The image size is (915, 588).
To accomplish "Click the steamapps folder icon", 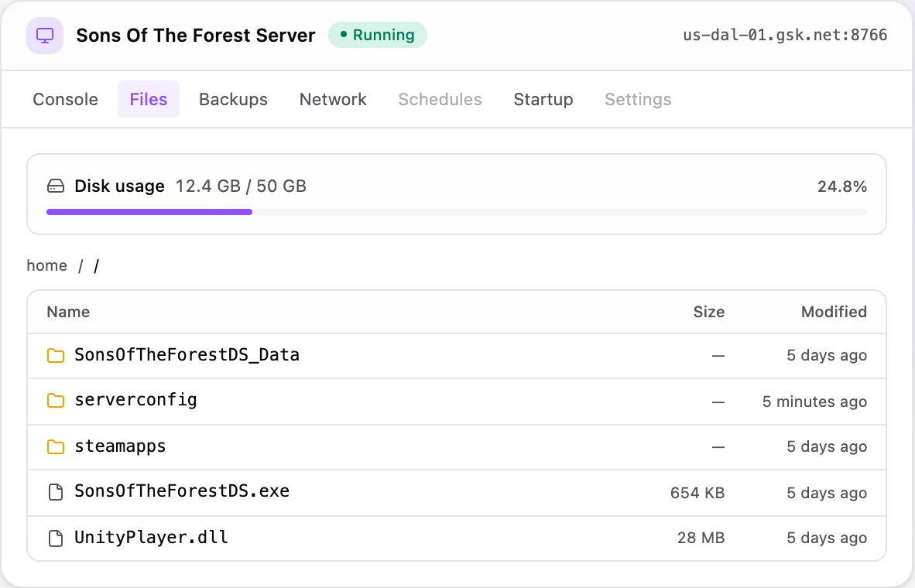I will click(56, 447).
